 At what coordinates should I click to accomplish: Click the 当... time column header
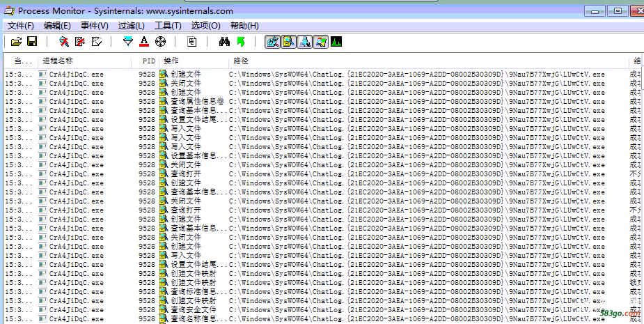click(x=21, y=61)
